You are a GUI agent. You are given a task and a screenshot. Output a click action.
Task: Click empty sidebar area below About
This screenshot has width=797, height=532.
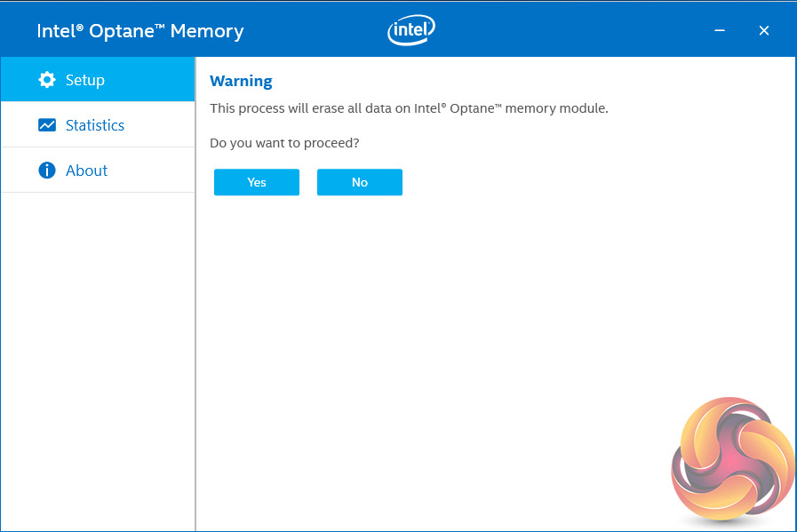tap(98, 355)
